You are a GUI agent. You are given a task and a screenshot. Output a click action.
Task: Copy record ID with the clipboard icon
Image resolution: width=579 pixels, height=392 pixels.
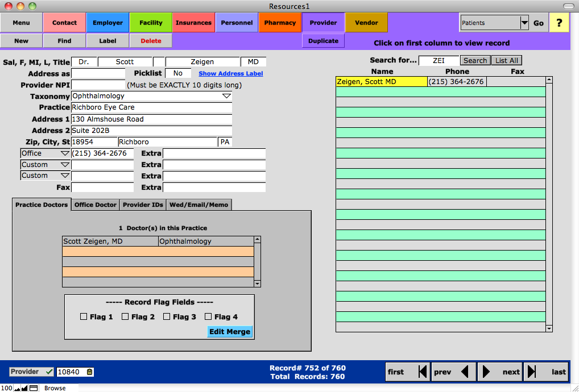point(89,372)
